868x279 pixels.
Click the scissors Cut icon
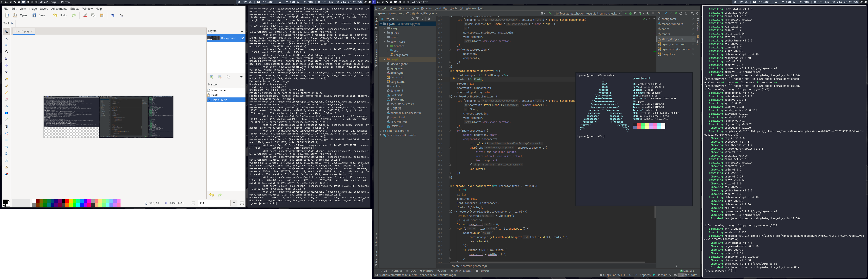[85, 15]
